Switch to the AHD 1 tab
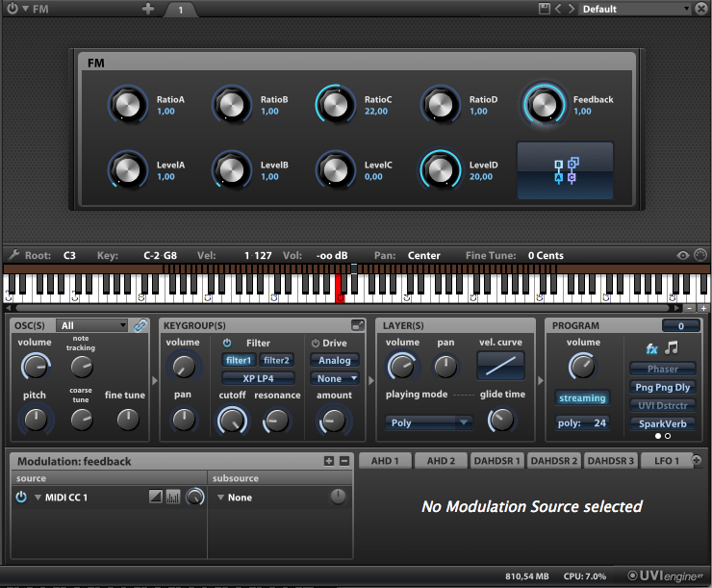The height and width of the screenshot is (588, 712). pyautogui.click(x=385, y=461)
